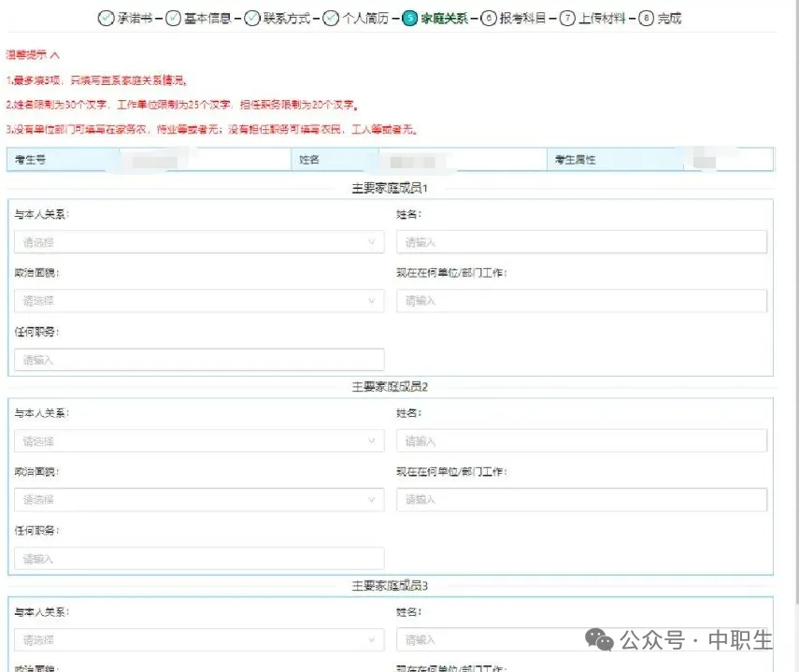Click the hint line starting with 2.姓名限制
This screenshot has width=799, height=672.
182,105
